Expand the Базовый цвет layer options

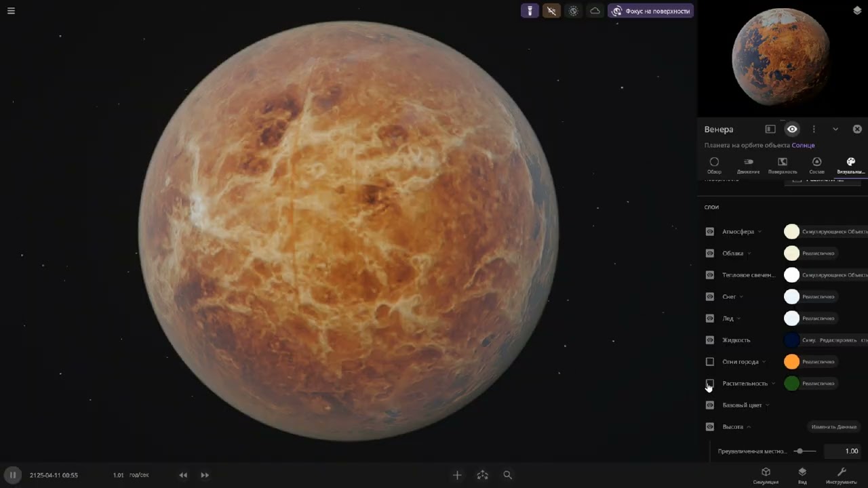coord(768,405)
